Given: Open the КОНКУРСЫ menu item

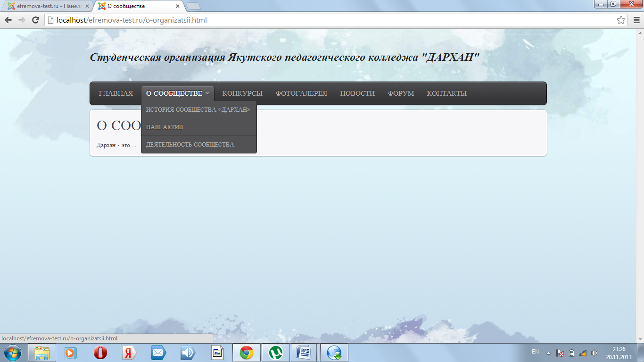Looking at the screenshot, I should tap(242, 93).
